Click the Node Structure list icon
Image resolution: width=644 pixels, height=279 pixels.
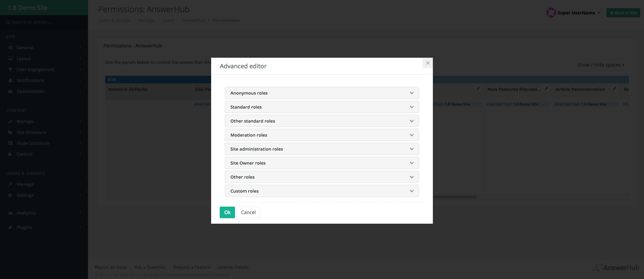click(11, 143)
